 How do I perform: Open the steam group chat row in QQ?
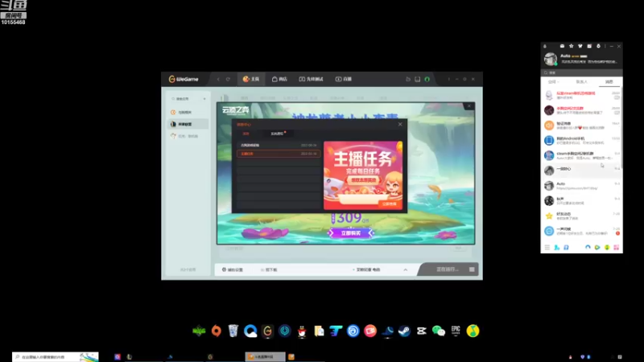pos(580,155)
